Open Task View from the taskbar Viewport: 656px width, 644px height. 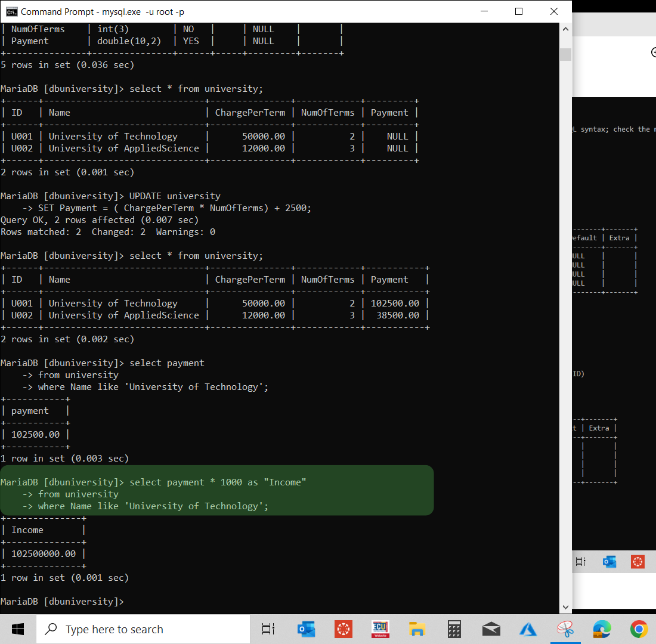268,629
